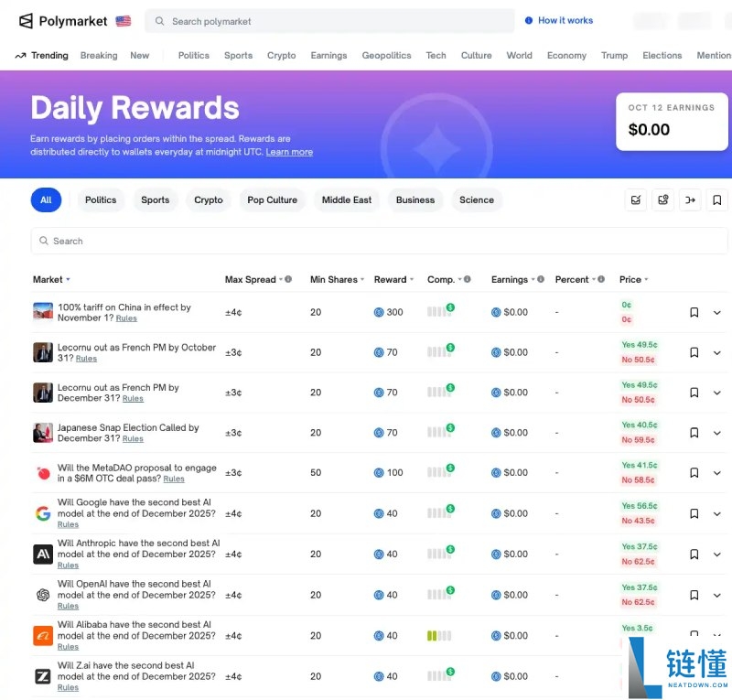Click the How it works info link

click(559, 20)
